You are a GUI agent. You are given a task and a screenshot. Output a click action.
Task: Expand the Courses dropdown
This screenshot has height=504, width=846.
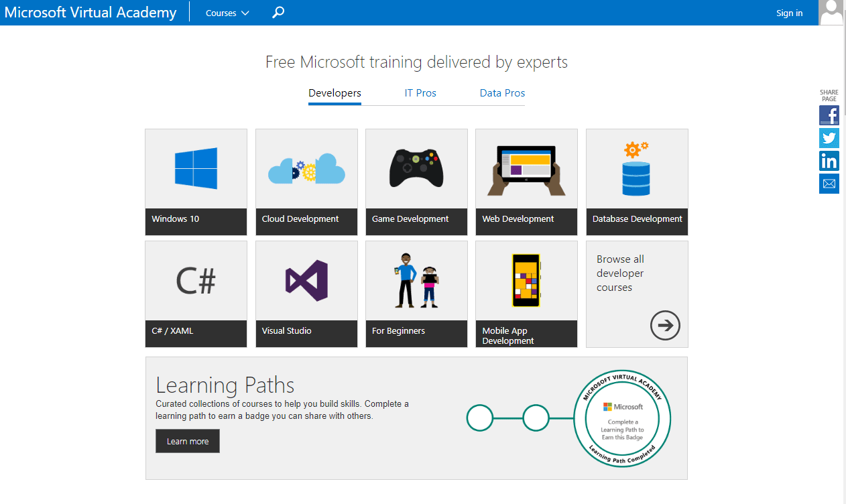227,13
